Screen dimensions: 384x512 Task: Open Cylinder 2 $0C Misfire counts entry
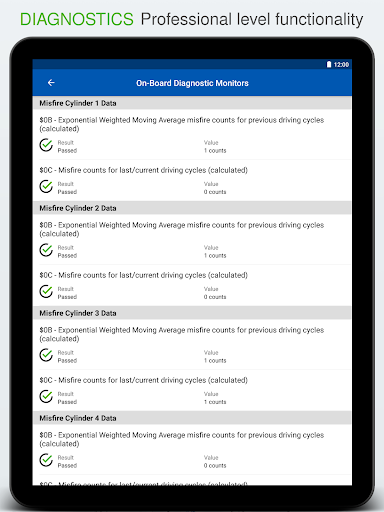(x=192, y=285)
